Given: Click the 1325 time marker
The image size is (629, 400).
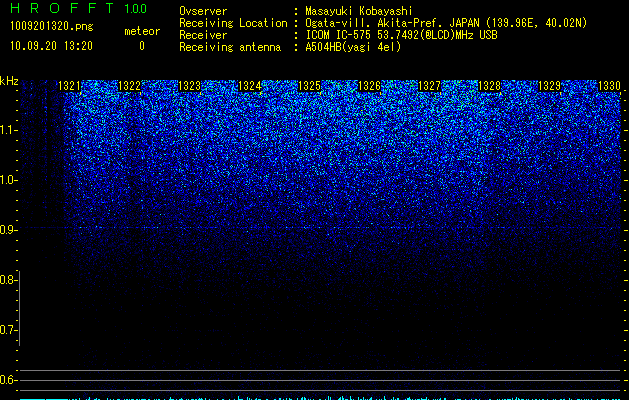Looking at the screenshot, I should pos(310,86).
